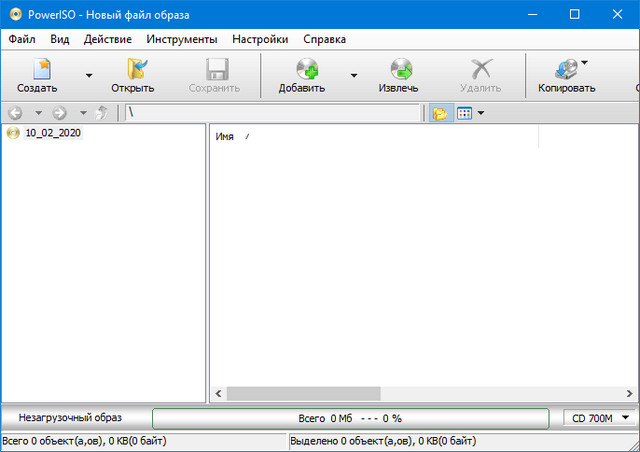This screenshot has height=452, width=640.
Task: Click the Имя column header
Action: point(225,136)
